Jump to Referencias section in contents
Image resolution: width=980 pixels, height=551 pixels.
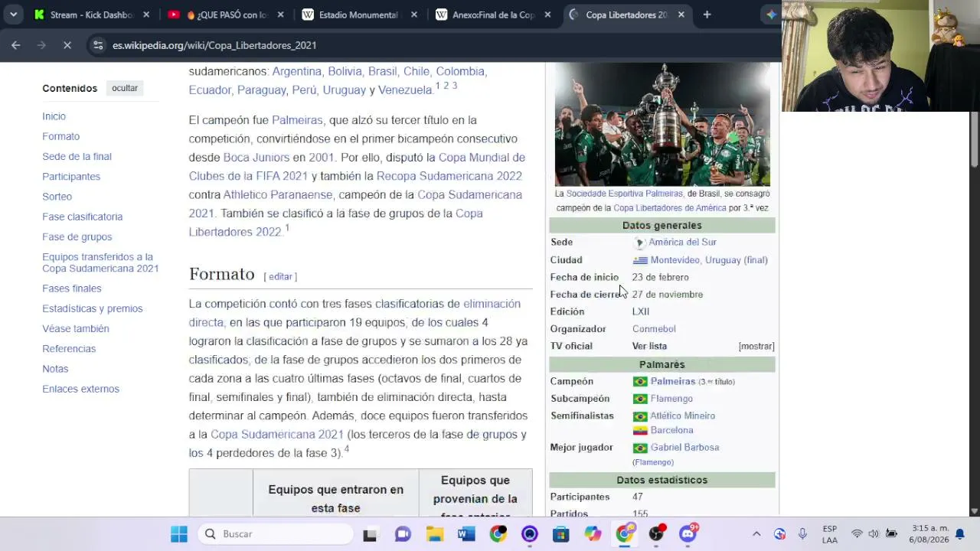pos(69,348)
